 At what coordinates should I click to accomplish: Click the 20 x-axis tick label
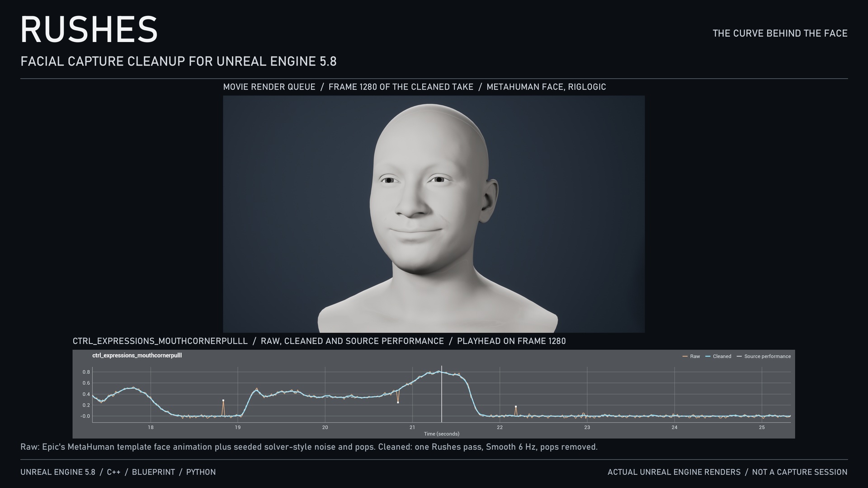(325, 427)
